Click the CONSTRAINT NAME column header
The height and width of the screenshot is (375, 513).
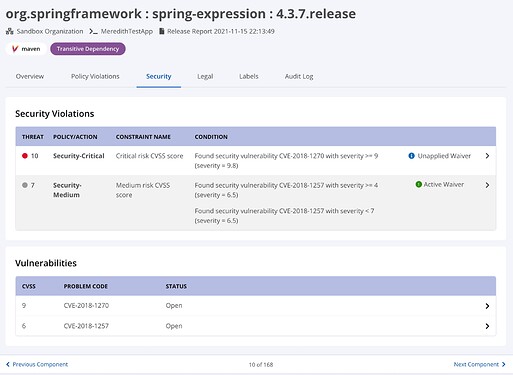pos(143,137)
